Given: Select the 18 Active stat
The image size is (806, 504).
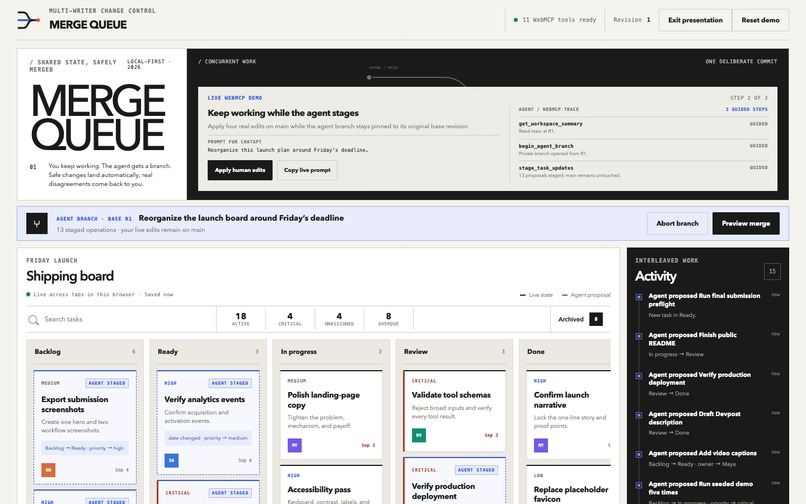Looking at the screenshot, I should 241,319.
